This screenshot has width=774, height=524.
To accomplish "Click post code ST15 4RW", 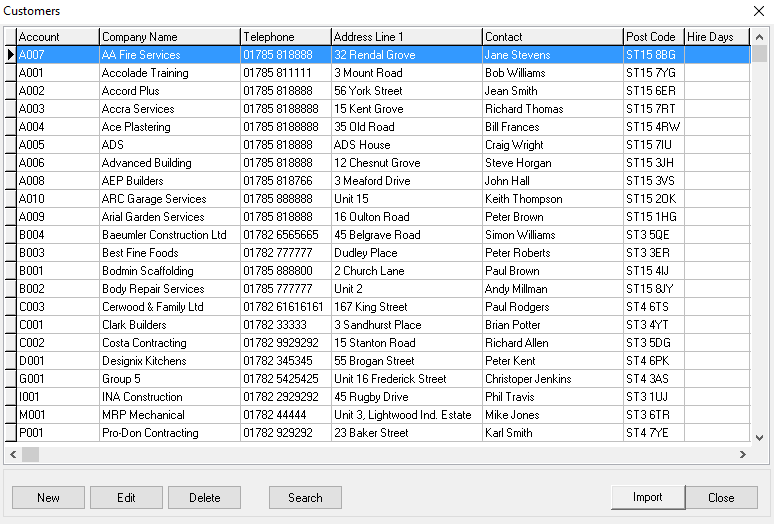I will 654,127.
